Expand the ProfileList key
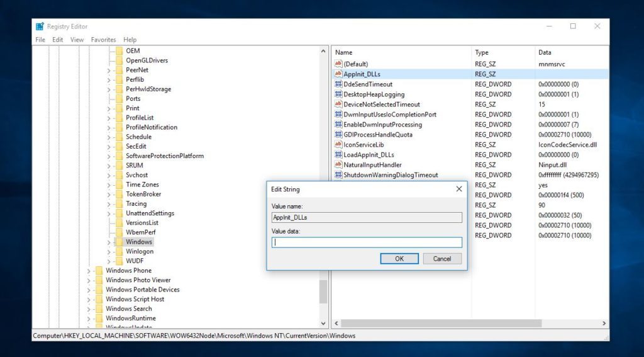This screenshot has width=644, height=357. 109,118
